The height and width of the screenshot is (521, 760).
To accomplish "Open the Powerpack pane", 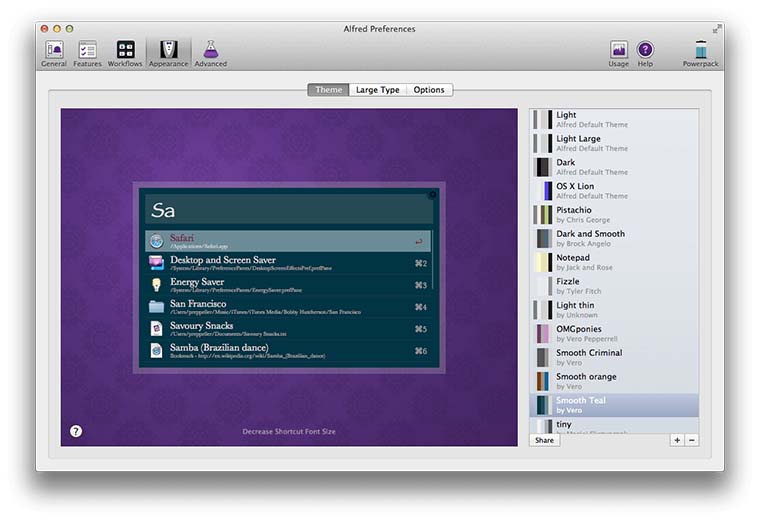I will 700,53.
